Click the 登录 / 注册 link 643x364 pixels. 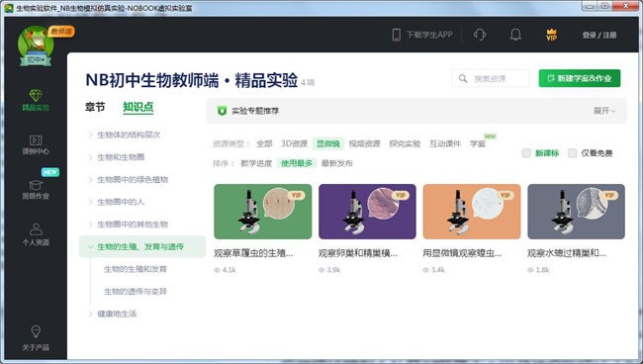(x=599, y=35)
